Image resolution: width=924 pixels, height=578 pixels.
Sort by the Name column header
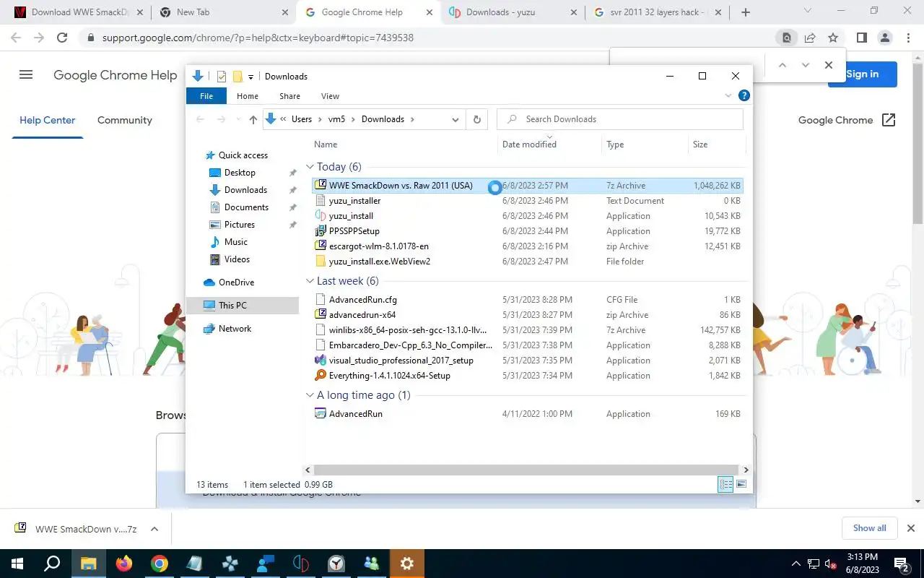tap(325, 144)
